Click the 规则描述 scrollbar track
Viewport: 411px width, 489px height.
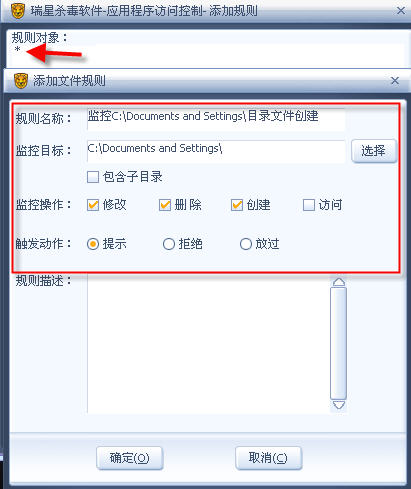339,343
